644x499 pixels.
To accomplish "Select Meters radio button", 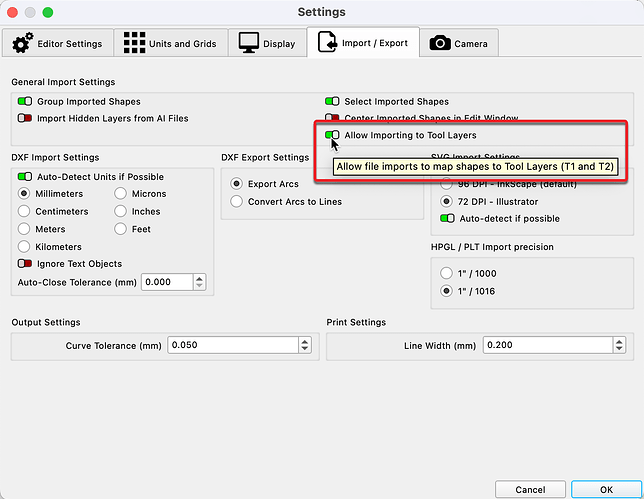I will (24, 229).
